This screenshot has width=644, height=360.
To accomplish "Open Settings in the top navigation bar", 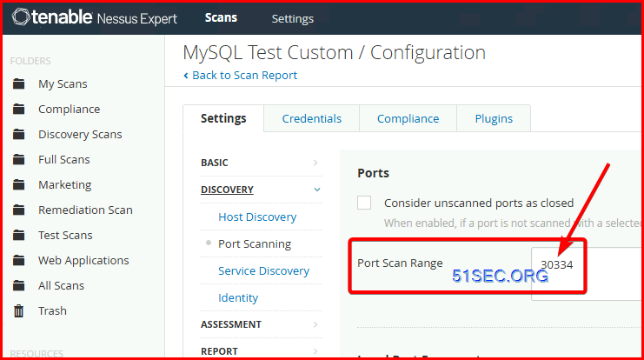I will pyautogui.click(x=292, y=18).
